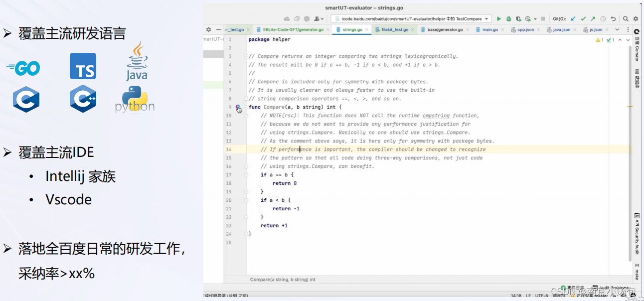The height and width of the screenshot is (301, 644).
Task: Go to previous highlighted error arrow
Action: click(620, 40)
